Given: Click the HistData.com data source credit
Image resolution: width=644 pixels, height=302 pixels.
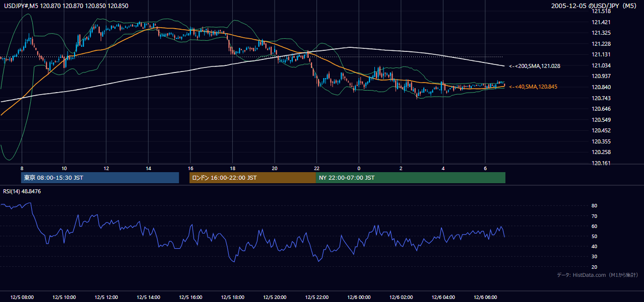Looking at the screenshot, I should pyautogui.click(x=597, y=275).
